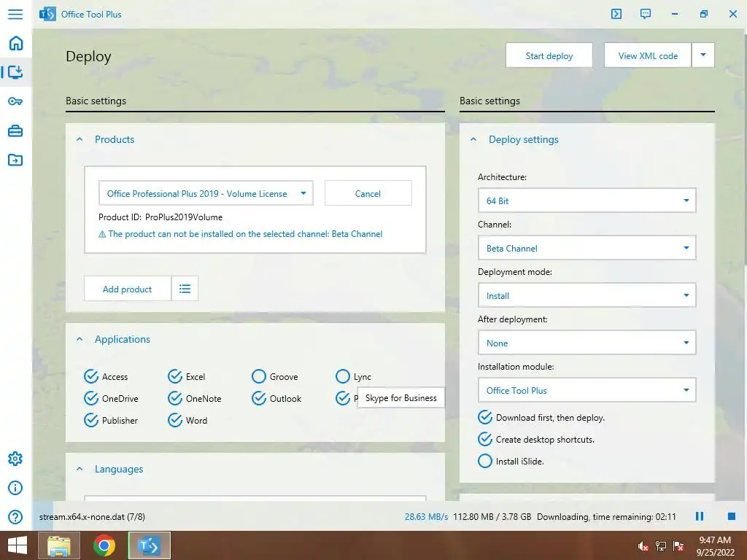Uncheck the Excel application

(175, 376)
